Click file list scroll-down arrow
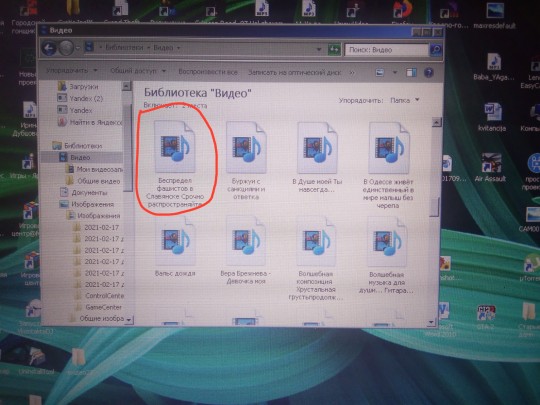 point(431,322)
